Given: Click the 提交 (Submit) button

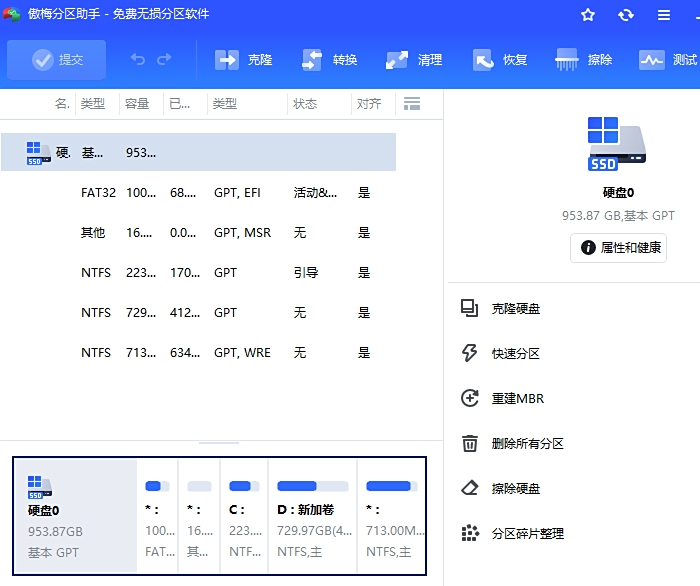Looking at the screenshot, I should [57, 60].
